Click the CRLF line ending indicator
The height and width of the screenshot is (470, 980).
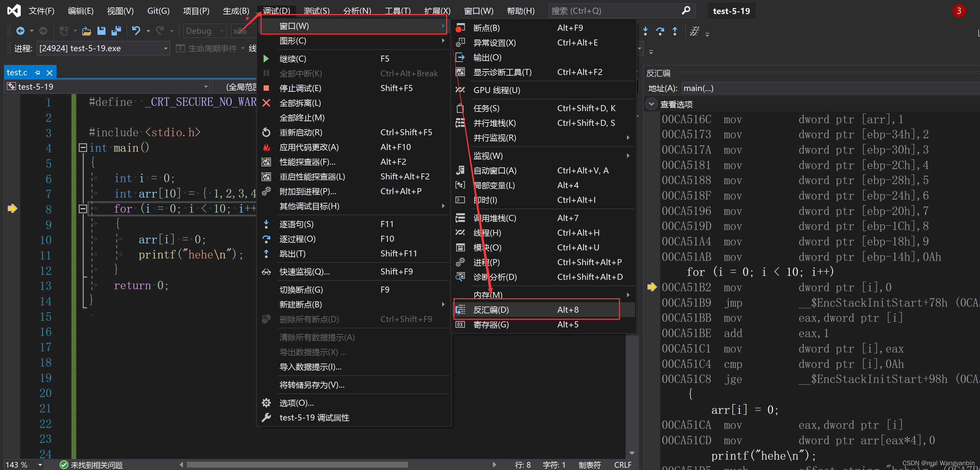[622, 465]
